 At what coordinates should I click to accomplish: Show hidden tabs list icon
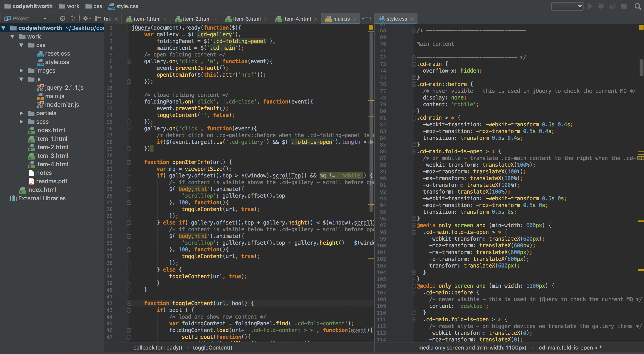click(x=367, y=19)
